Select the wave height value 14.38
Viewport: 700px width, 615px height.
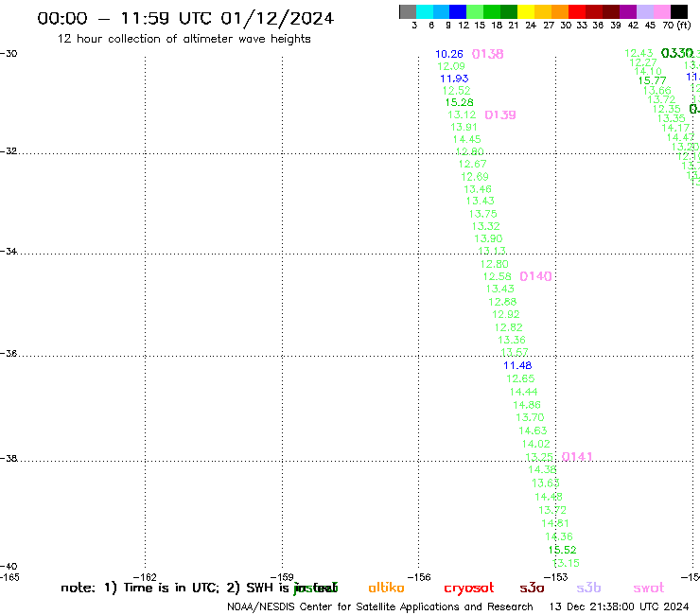(542, 470)
